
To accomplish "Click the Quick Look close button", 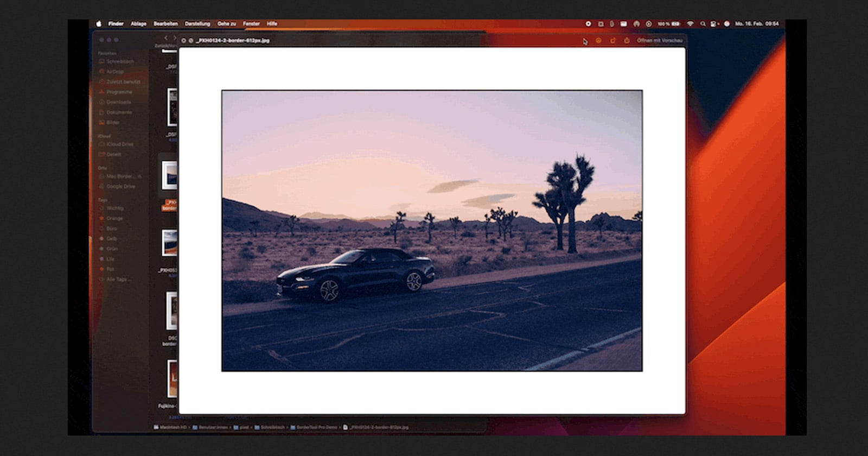I will pos(183,41).
